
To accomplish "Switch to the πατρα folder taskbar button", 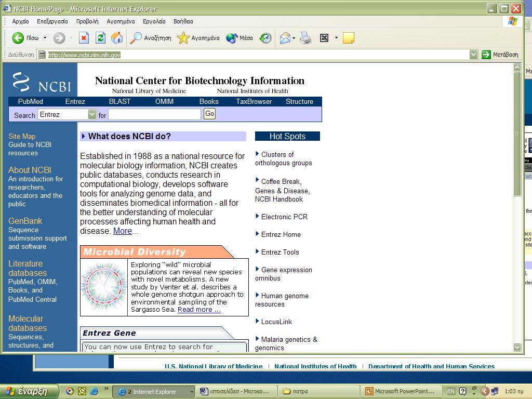I will [x=318, y=392].
